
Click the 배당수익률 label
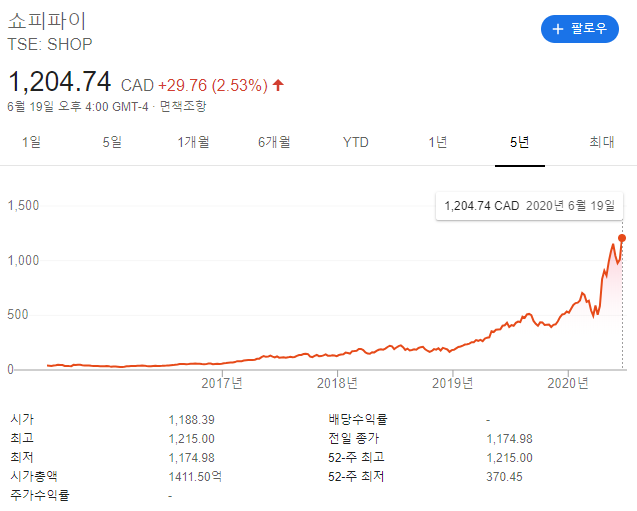358,419
